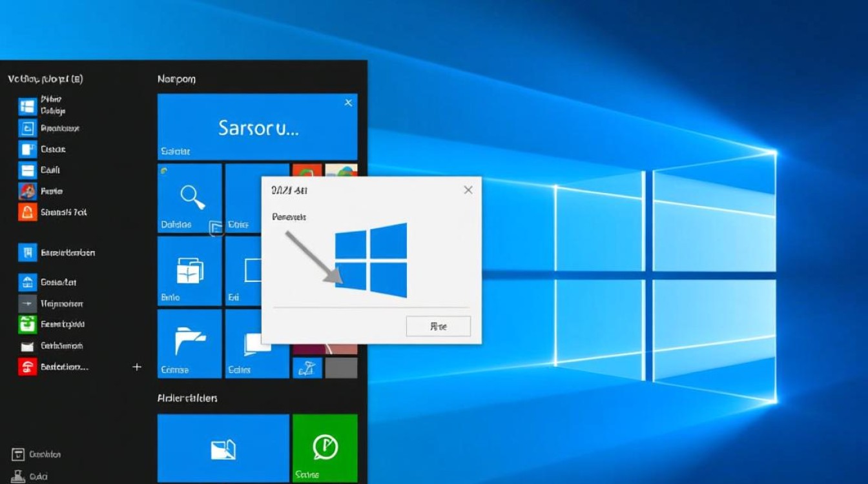Click the green chat bubble tile
This screenshot has width=868, height=484.
pos(324,448)
